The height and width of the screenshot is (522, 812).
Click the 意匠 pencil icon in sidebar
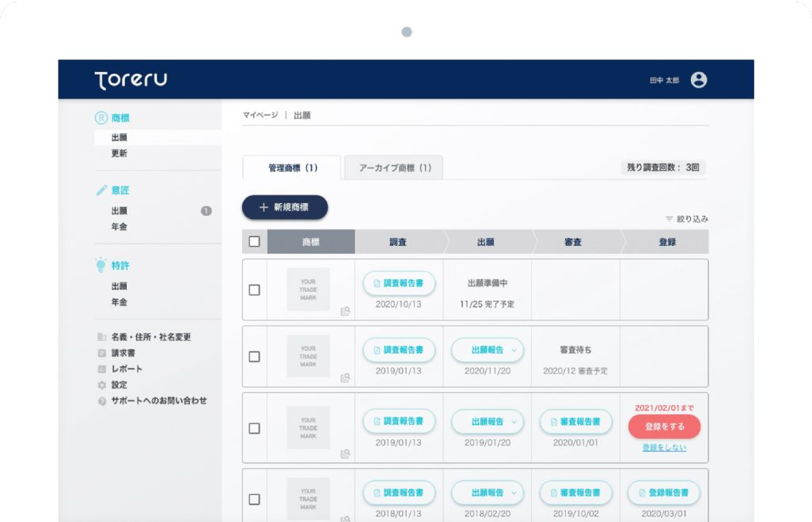point(101,191)
